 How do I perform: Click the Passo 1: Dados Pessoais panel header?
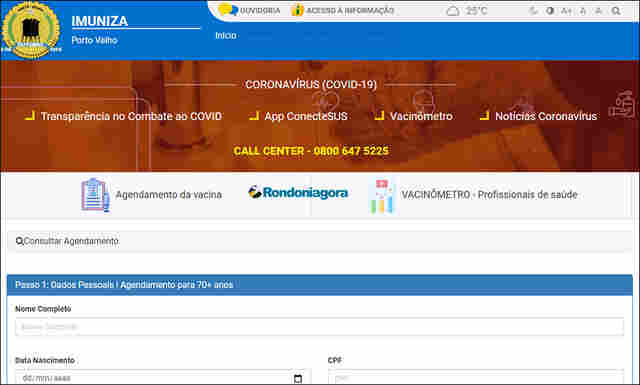click(320, 285)
